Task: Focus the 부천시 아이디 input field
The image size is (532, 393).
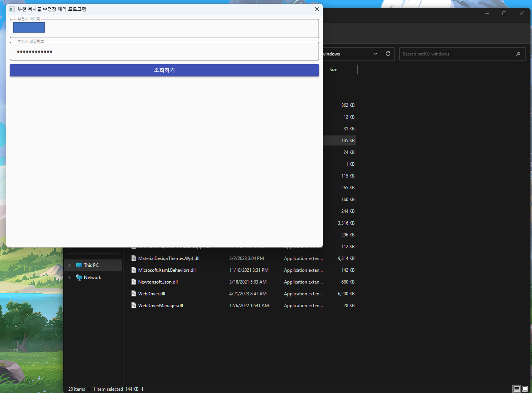Action: pos(164,29)
